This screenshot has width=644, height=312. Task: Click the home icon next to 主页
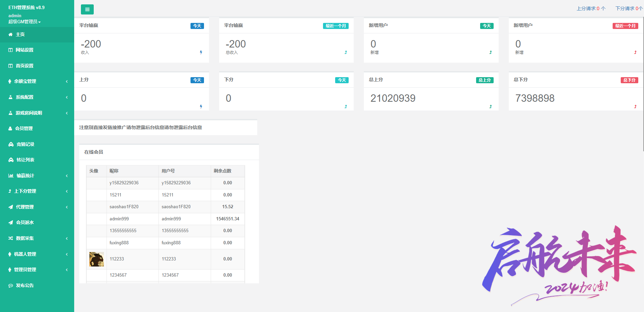(10, 34)
